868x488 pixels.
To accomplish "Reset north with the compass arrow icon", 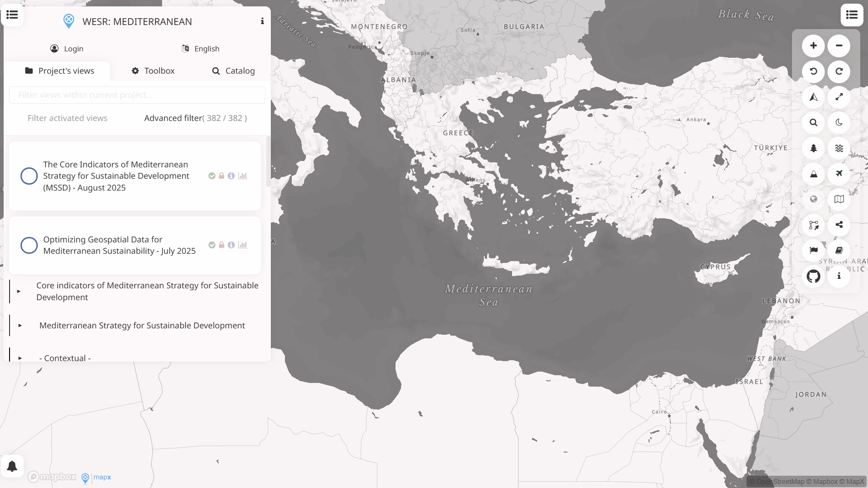I will pyautogui.click(x=813, y=97).
